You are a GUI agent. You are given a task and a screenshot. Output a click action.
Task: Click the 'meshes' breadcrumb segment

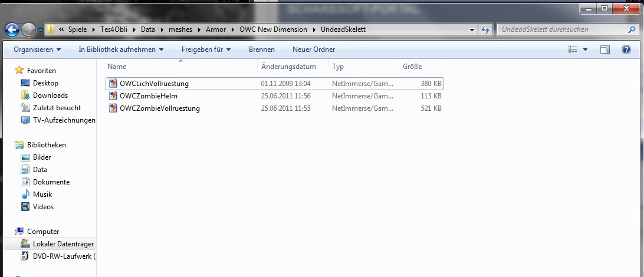point(180,29)
